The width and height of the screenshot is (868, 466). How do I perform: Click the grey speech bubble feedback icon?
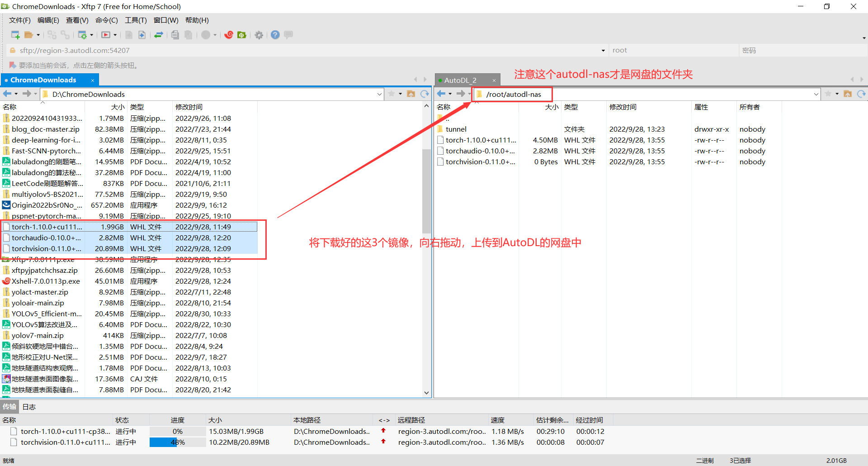click(288, 34)
